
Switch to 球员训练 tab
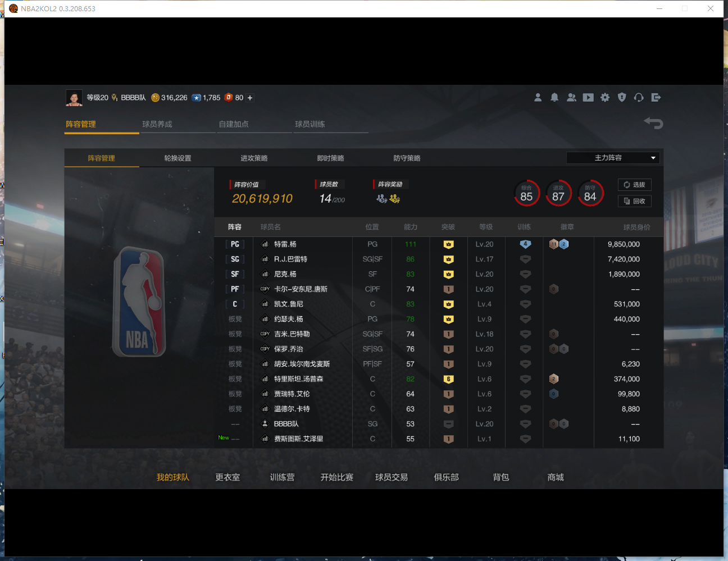coord(331,124)
